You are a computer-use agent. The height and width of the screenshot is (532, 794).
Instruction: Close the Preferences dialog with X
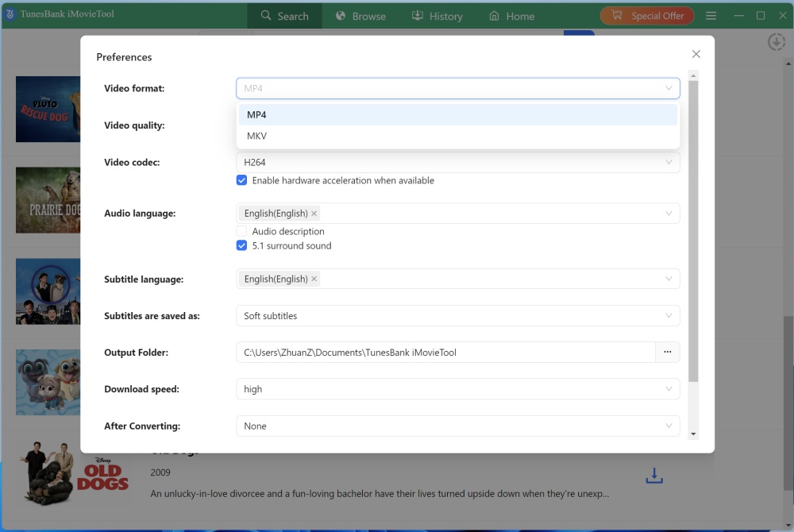pyautogui.click(x=696, y=54)
